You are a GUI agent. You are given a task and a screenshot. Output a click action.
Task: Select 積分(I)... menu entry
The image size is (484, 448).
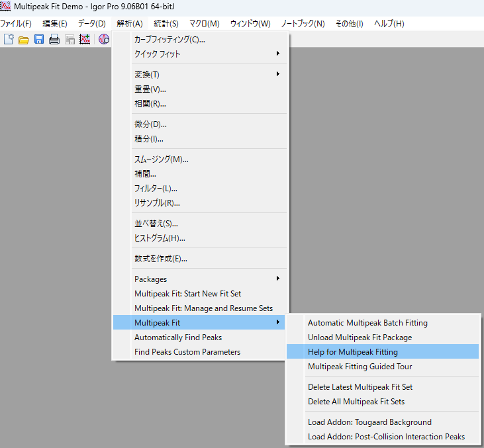(x=200, y=138)
